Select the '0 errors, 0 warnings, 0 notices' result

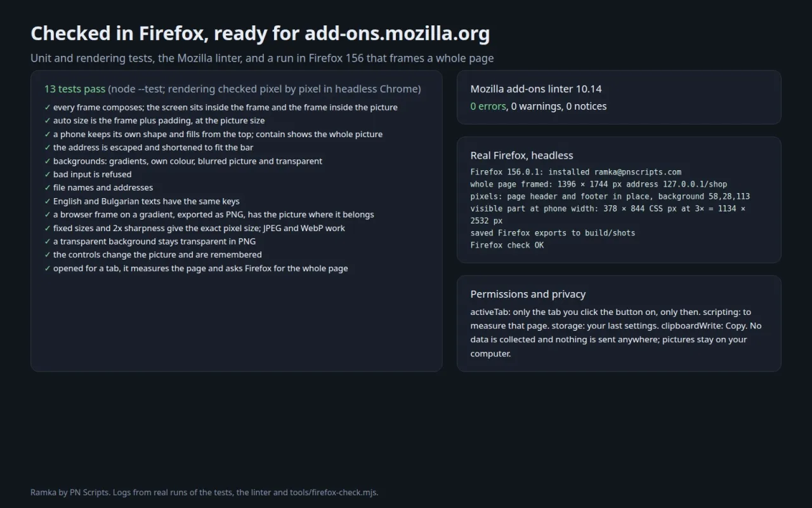click(x=539, y=106)
